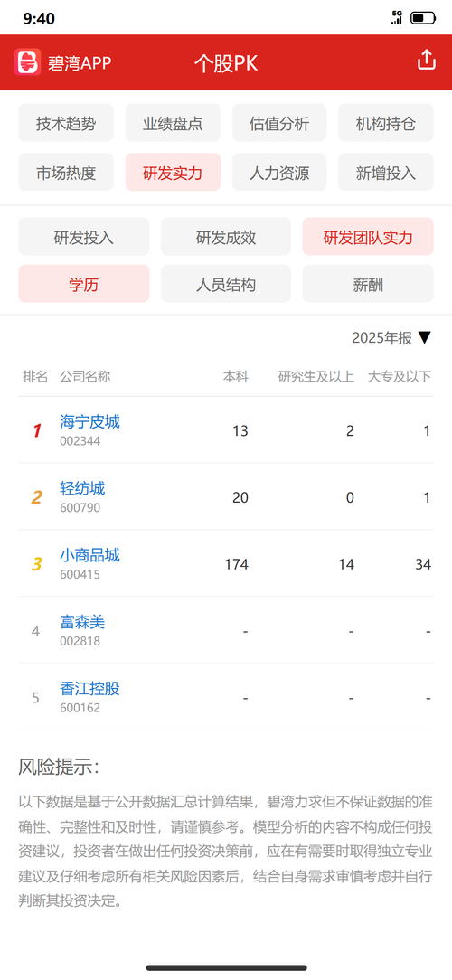The image size is (452, 980).
Task: Tap the 碧湾APP logo icon
Action: point(27,61)
